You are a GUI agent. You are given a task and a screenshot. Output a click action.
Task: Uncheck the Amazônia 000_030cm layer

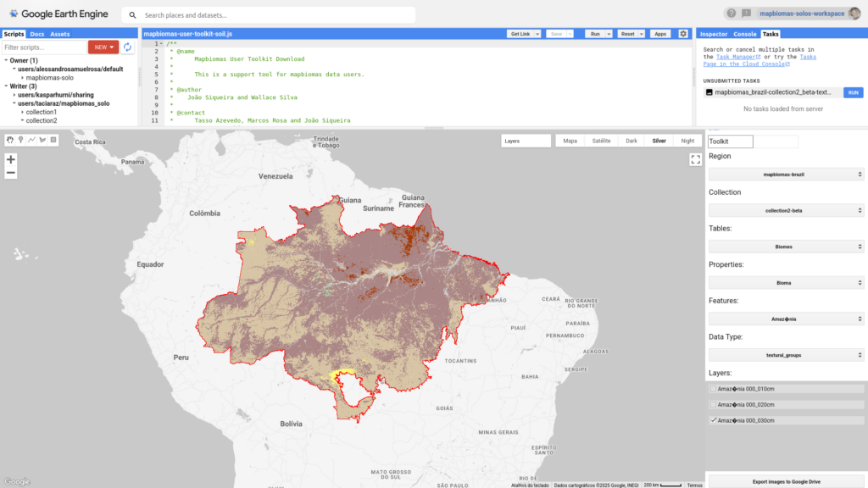[713, 420]
